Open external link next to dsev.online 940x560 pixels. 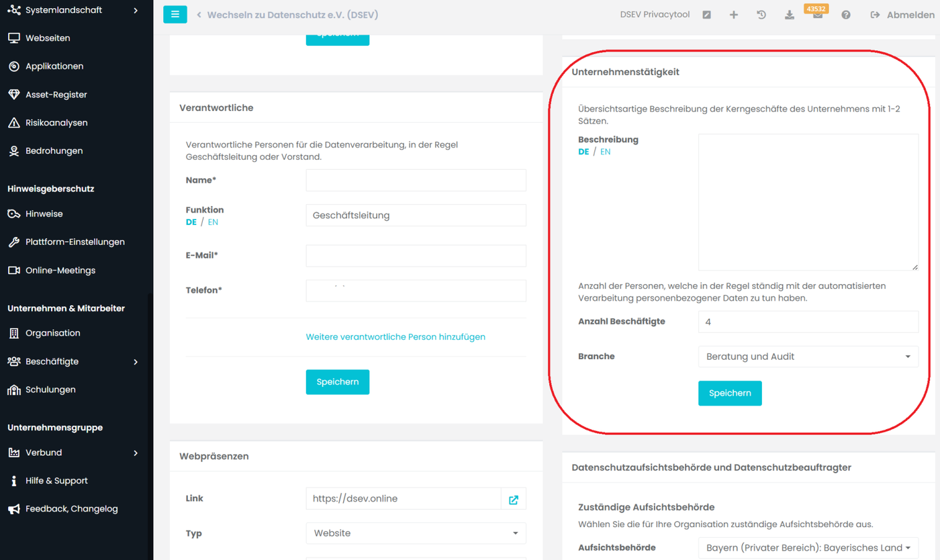514,499
